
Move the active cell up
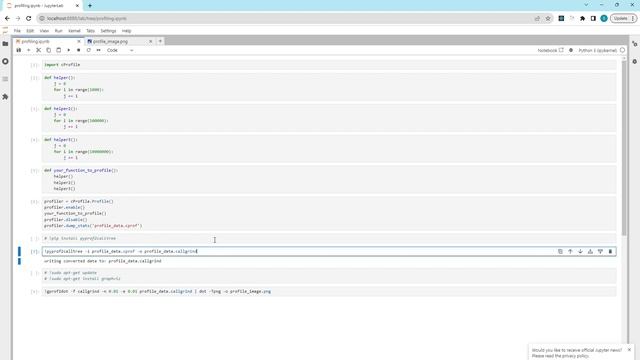click(570, 251)
